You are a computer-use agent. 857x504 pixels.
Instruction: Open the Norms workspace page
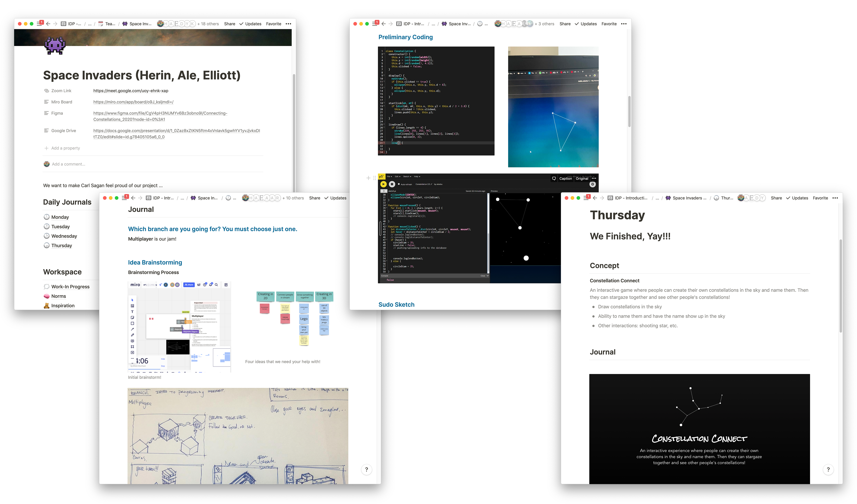pyautogui.click(x=58, y=296)
